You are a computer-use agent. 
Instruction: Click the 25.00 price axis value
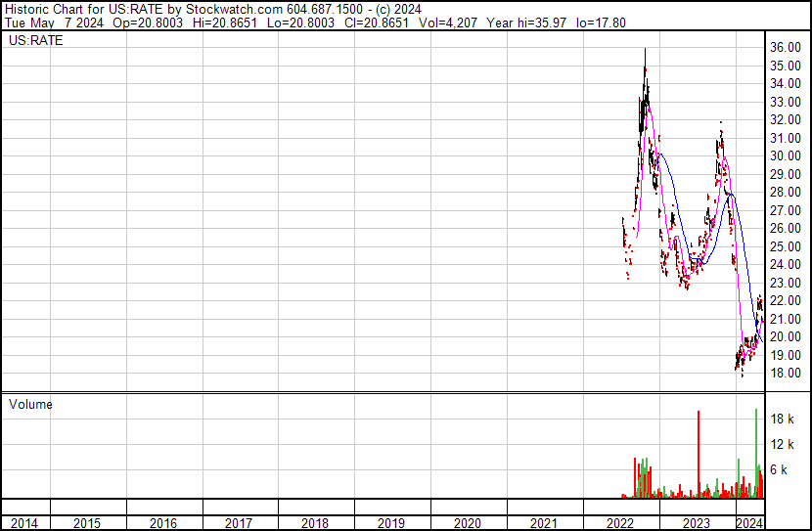pyautogui.click(x=786, y=246)
